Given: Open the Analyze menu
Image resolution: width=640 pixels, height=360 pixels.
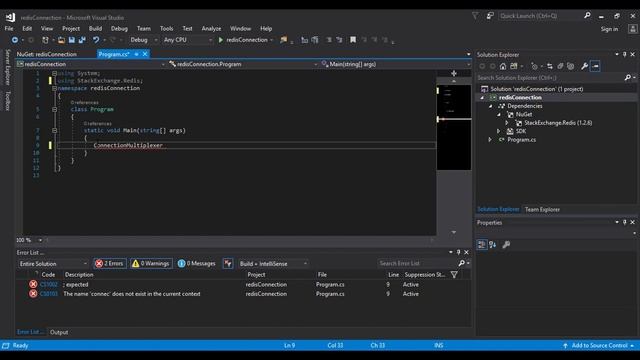Looking at the screenshot, I should pos(211,29).
